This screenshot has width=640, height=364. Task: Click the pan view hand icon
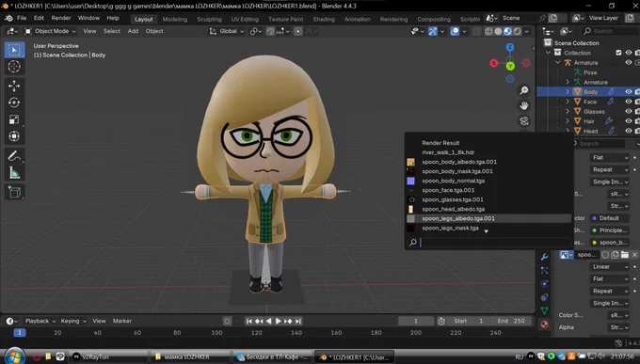tap(524, 105)
